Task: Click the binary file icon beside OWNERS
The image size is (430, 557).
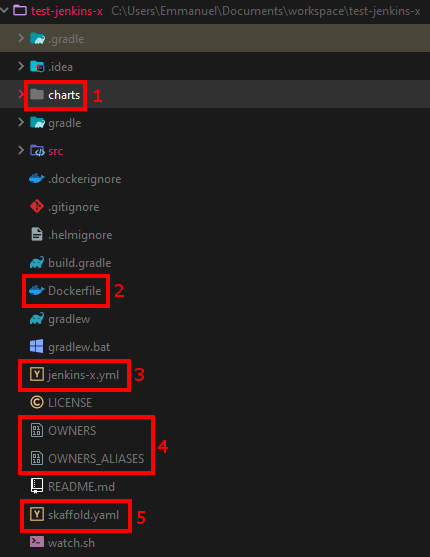Action: pyautogui.click(x=37, y=431)
